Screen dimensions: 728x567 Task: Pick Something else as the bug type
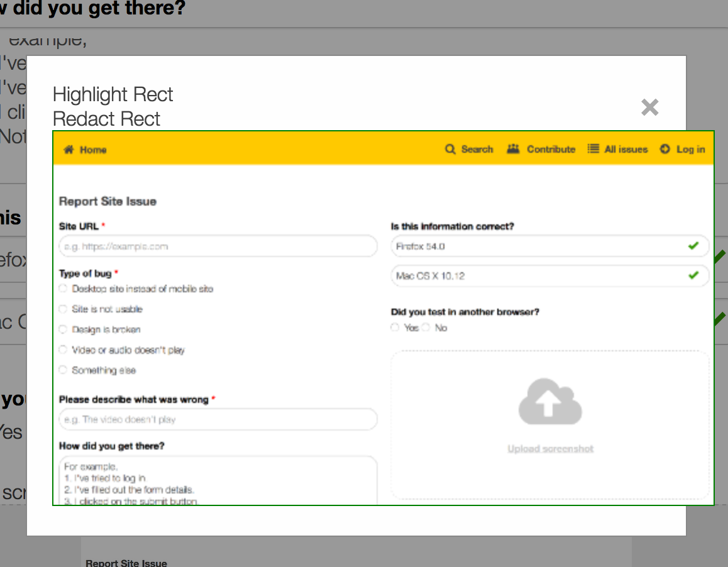(x=63, y=370)
